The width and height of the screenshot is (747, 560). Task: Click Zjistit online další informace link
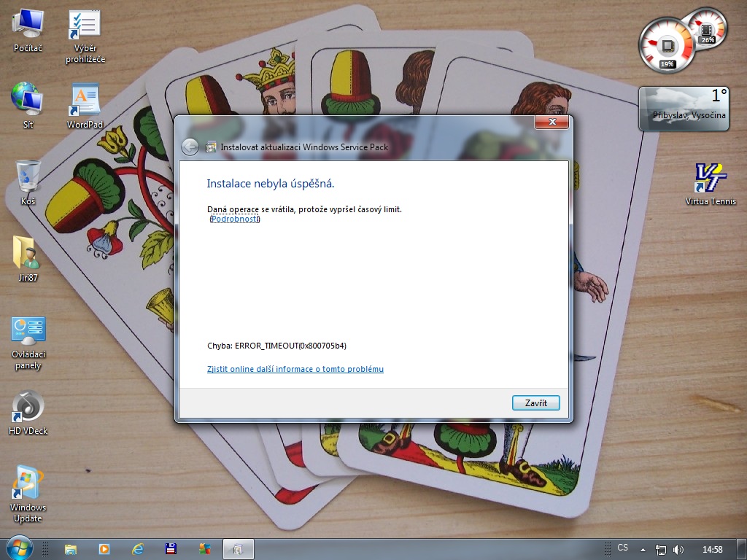pyautogui.click(x=295, y=369)
